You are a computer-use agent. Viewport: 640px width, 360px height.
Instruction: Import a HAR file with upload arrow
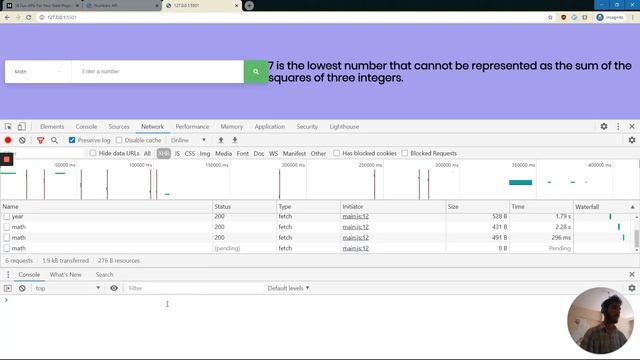coord(221,140)
